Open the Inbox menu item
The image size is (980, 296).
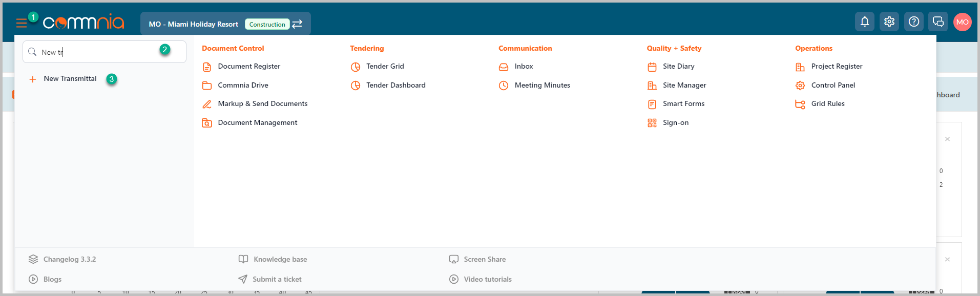524,67
